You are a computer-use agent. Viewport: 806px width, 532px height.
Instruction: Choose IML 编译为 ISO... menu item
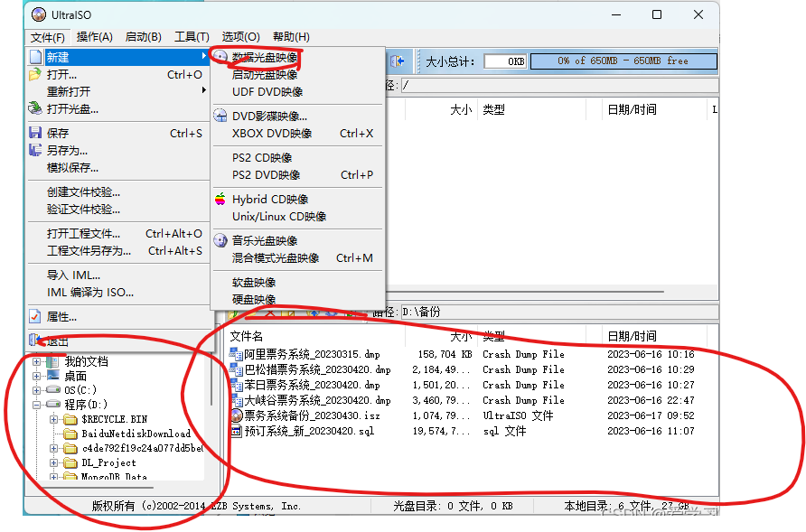pyautogui.click(x=118, y=293)
